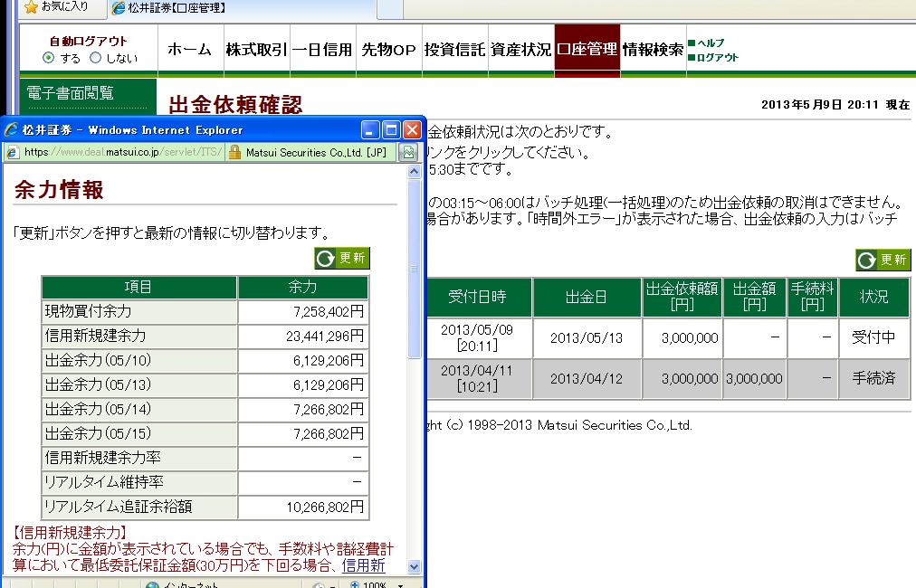Open 電子書面閲覧 in the sidebar
916x588 pixels.
point(71,92)
